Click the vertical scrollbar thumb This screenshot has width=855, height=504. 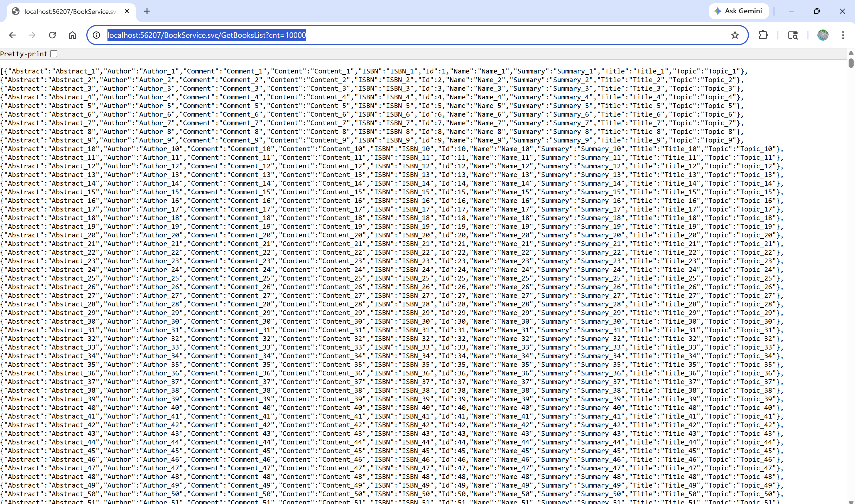(851, 63)
